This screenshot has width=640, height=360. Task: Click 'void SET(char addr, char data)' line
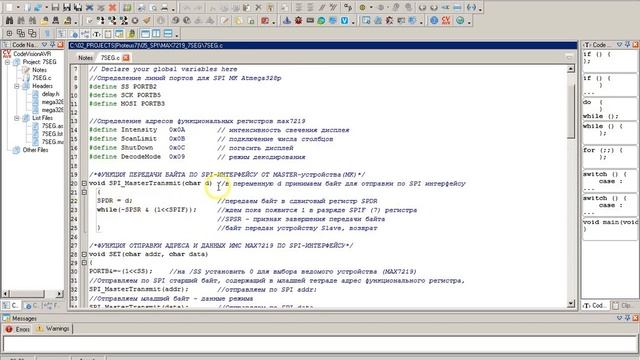click(x=149, y=254)
